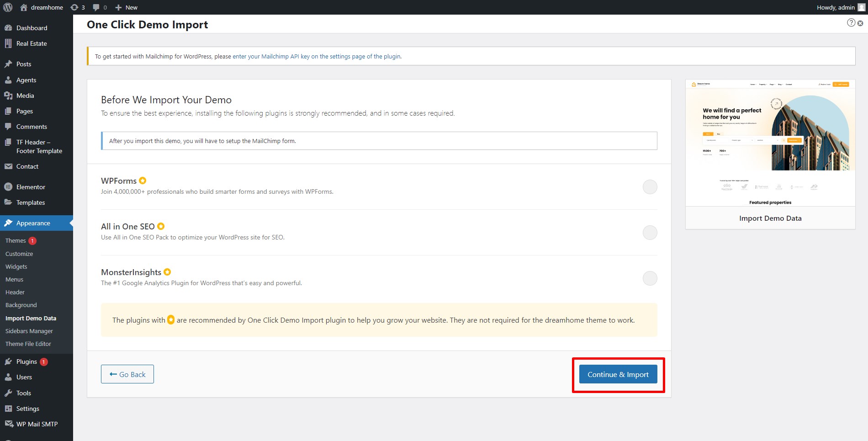Click the Comments icon in sidebar

point(8,127)
